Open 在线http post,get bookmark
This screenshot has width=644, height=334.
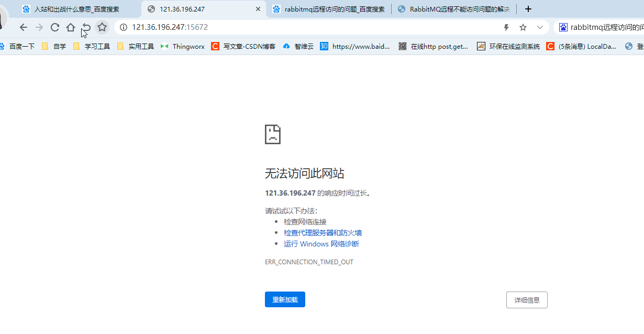(x=434, y=46)
